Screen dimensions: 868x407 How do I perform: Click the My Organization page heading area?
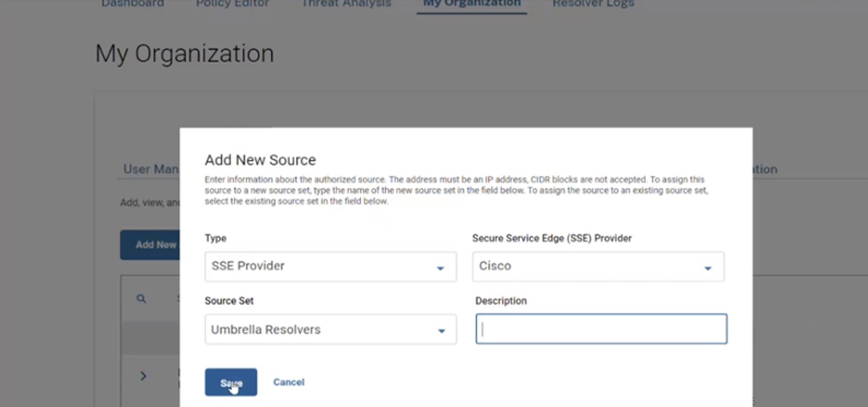pyautogui.click(x=185, y=53)
